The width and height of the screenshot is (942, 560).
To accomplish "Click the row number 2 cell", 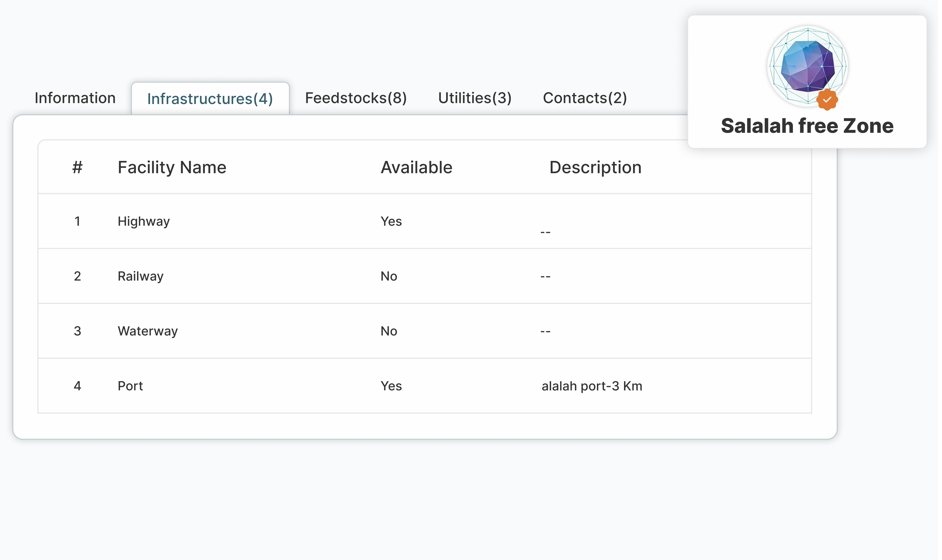I will 77,276.
